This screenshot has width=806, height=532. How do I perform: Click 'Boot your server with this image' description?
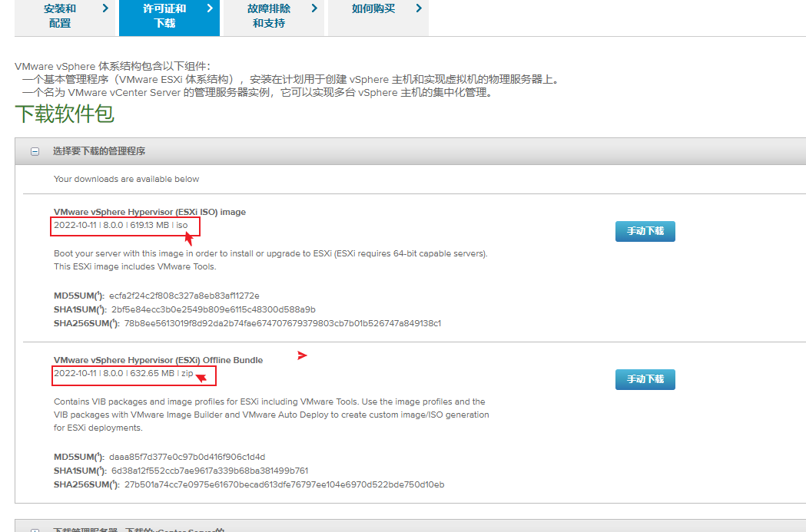(271, 253)
